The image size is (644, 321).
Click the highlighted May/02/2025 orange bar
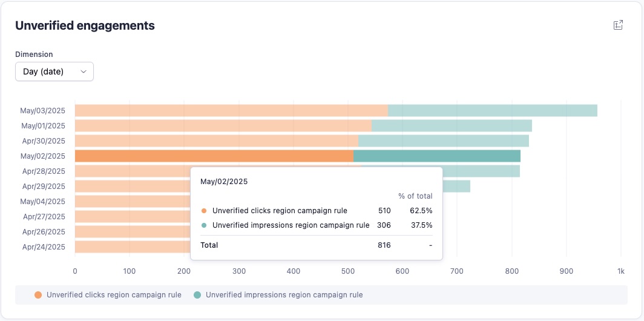[214, 156]
